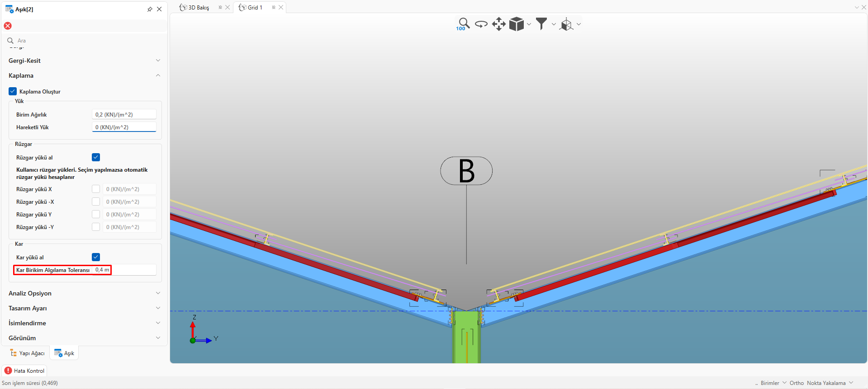The height and width of the screenshot is (389, 868).
Task: Enable the Rüzgar yükü Y checkbox
Action: coord(96,214)
